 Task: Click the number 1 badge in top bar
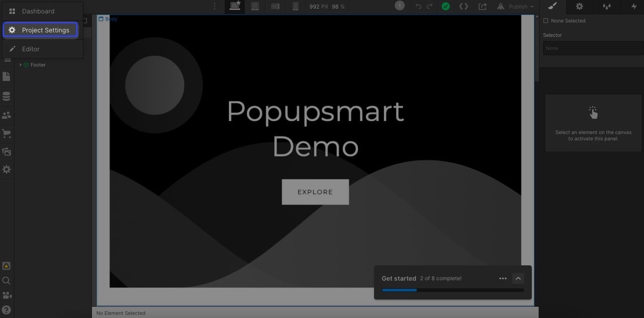pyautogui.click(x=400, y=6)
